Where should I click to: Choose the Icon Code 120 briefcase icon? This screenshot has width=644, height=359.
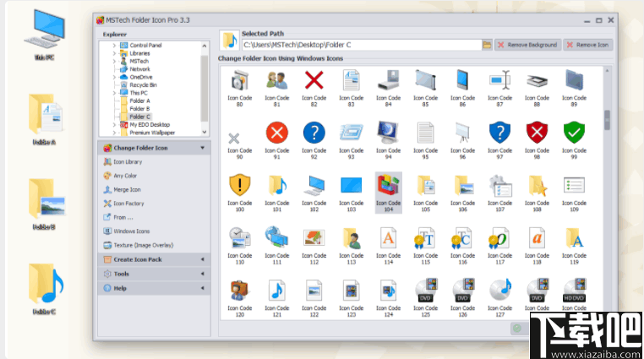[239, 291]
